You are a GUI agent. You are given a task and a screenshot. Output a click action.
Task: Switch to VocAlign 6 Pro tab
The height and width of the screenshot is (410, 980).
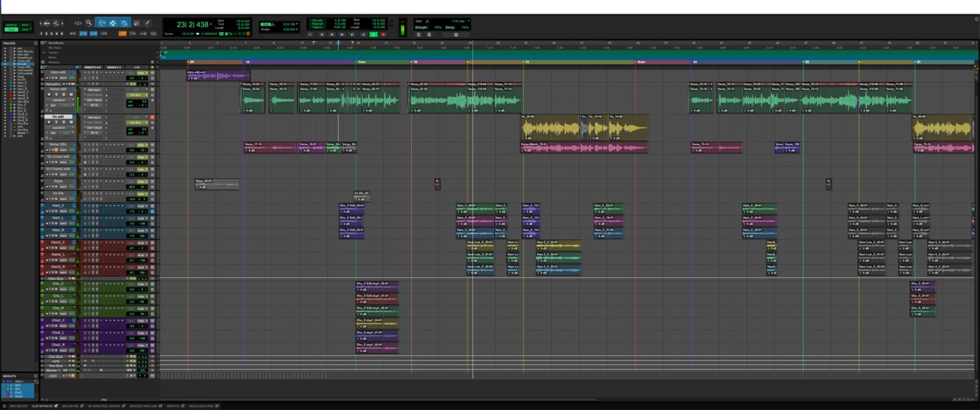[x=202, y=406]
